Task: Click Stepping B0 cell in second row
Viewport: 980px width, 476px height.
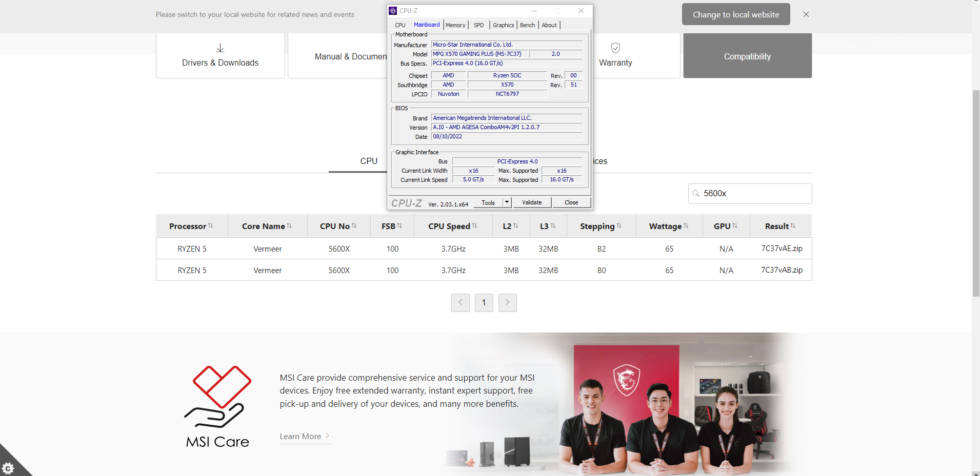Action: click(602, 270)
